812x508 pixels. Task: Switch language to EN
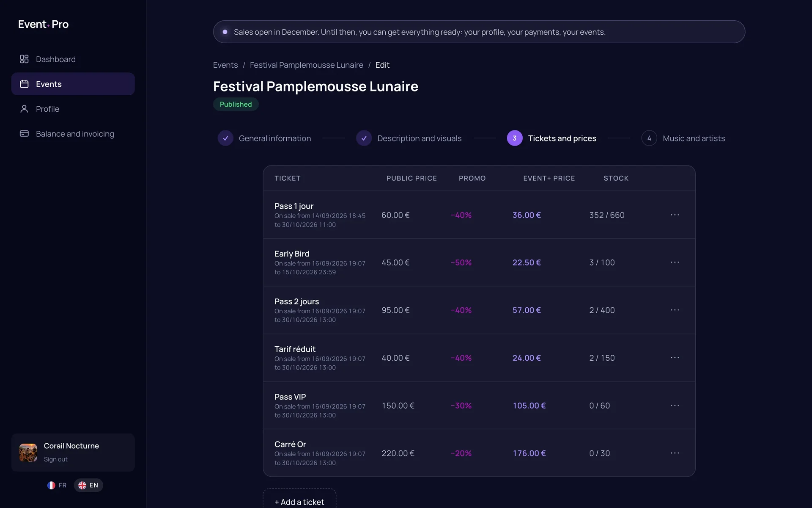click(x=88, y=485)
